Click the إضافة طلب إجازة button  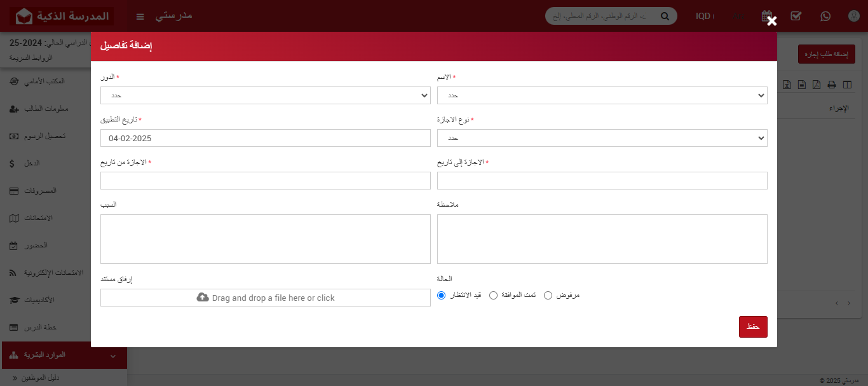tap(827, 55)
